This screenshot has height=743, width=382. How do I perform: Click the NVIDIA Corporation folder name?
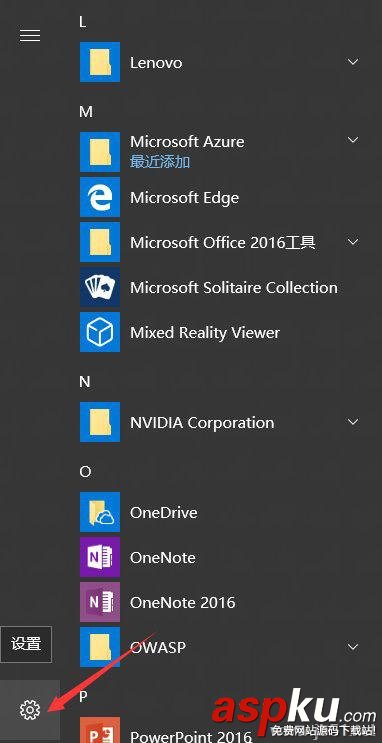click(202, 423)
